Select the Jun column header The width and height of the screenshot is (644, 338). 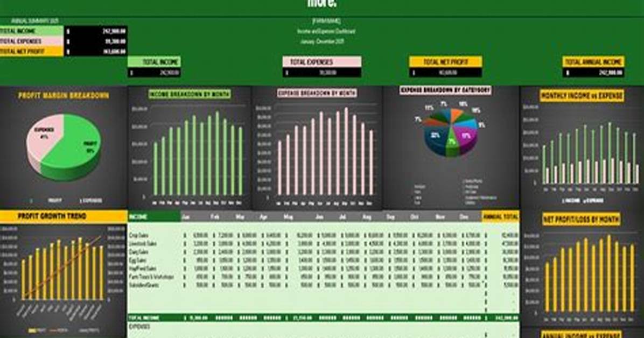(x=319, y=216)
